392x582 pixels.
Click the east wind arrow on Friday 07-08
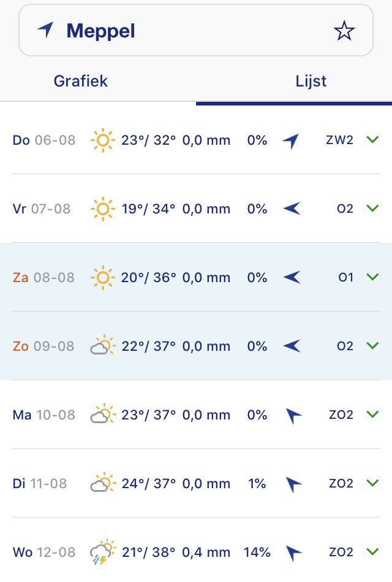click(x=292, y=209)
